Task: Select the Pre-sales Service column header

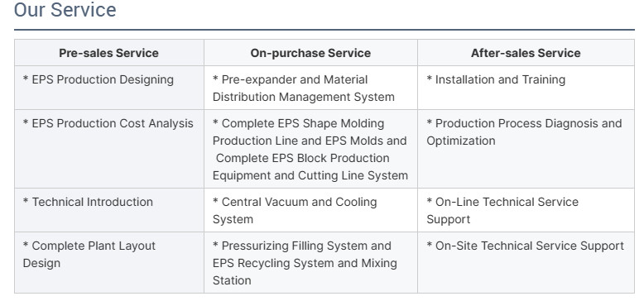Action: [108, 53]
